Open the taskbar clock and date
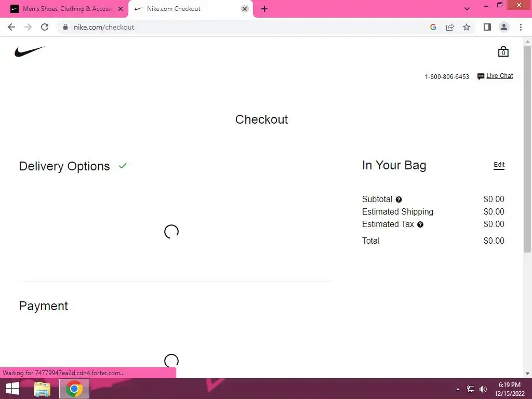This screenshot has height=399, width=532. (509, 389)
